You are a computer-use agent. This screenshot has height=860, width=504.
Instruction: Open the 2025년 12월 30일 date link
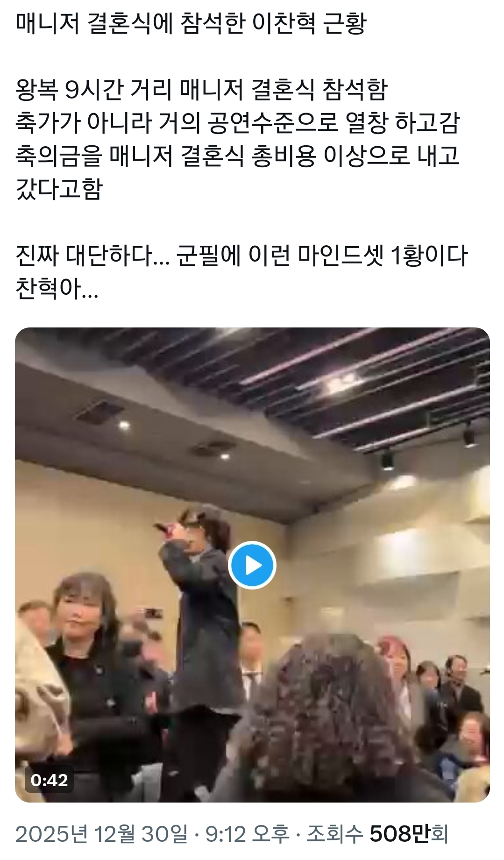pyautogui.click(x=101, y=834)
